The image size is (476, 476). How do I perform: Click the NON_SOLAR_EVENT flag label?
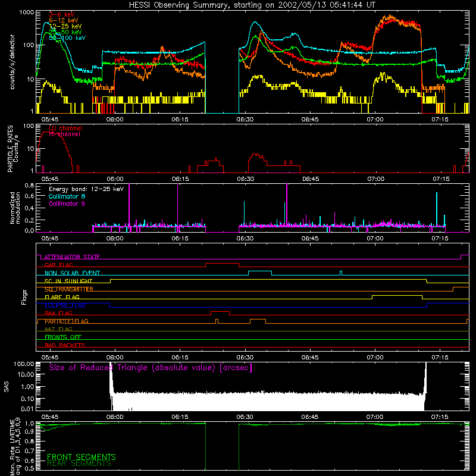[72, 273]
